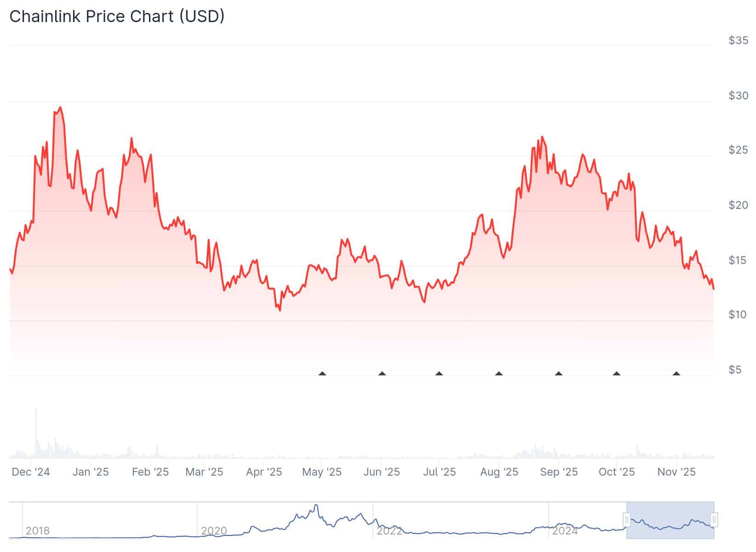The height and width of the screenshot is (552, 756).
Task: Select the Dec '24 axis label
Action: [x=31, y=472]
